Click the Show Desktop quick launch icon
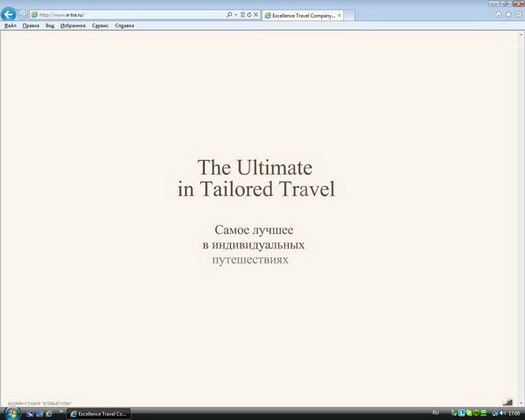Image resolution: width=525 pixels, height=420 pixels. 39,414
